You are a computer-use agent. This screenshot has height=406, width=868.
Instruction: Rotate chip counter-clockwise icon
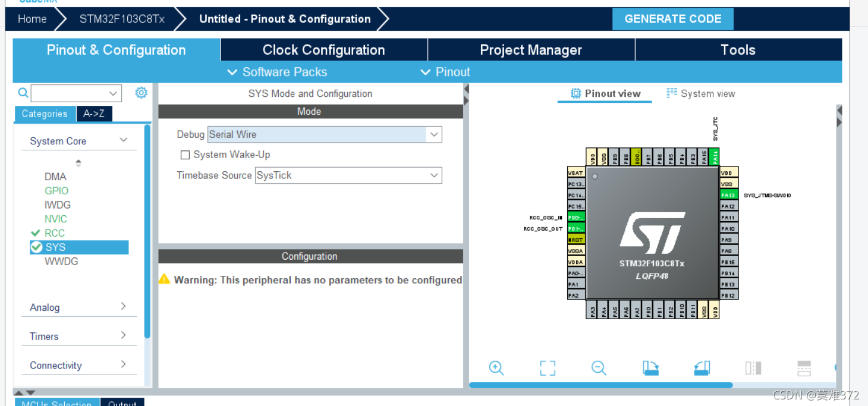(702, 368)
